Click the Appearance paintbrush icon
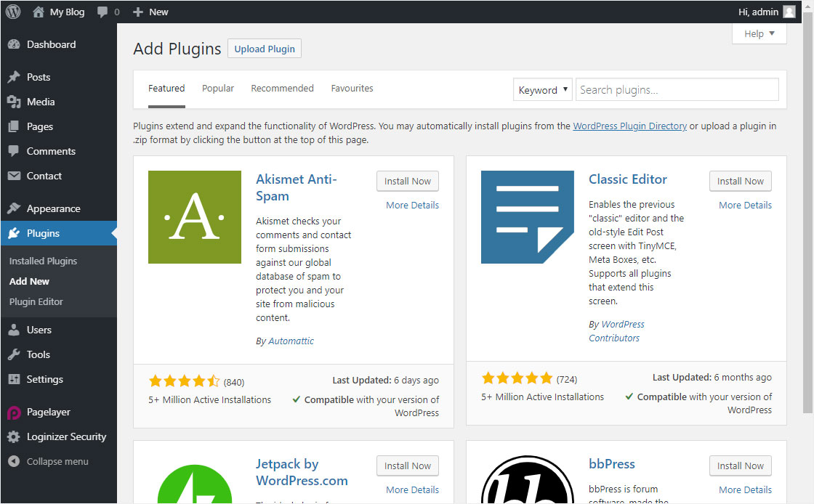The width and height of the screenshot is (814, 504). (14, 208)
